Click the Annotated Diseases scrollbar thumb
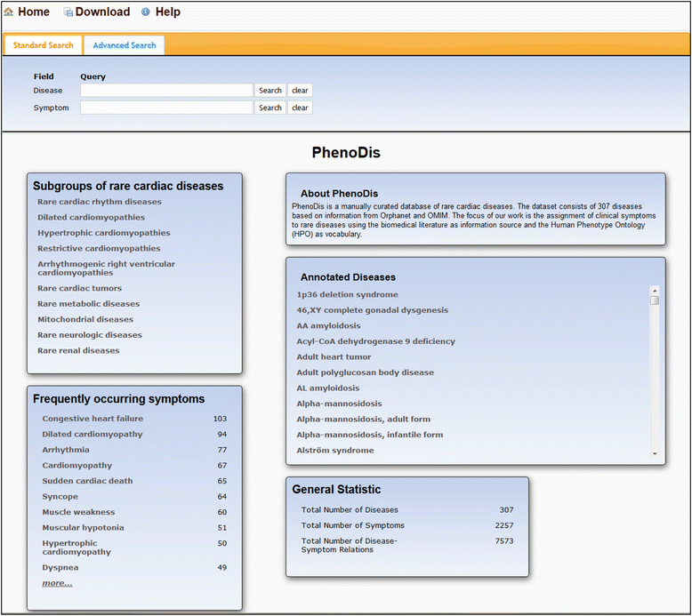 coord(655,300)
